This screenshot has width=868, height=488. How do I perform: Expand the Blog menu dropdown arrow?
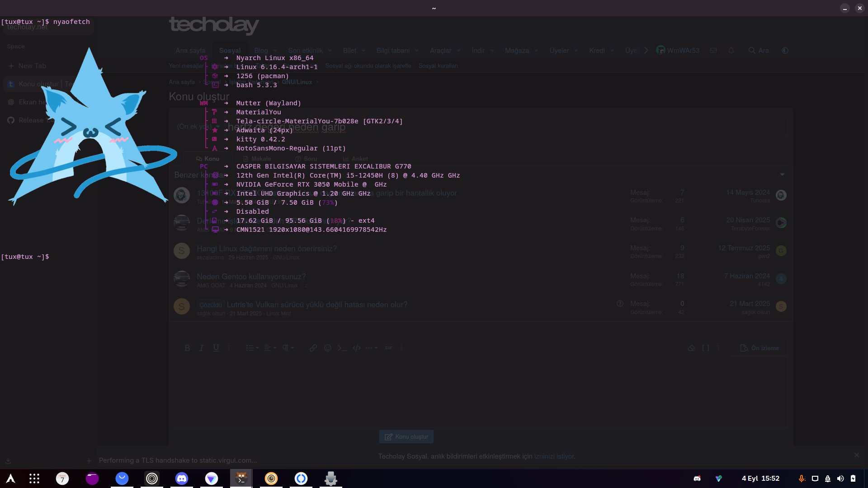coord(275,51)
